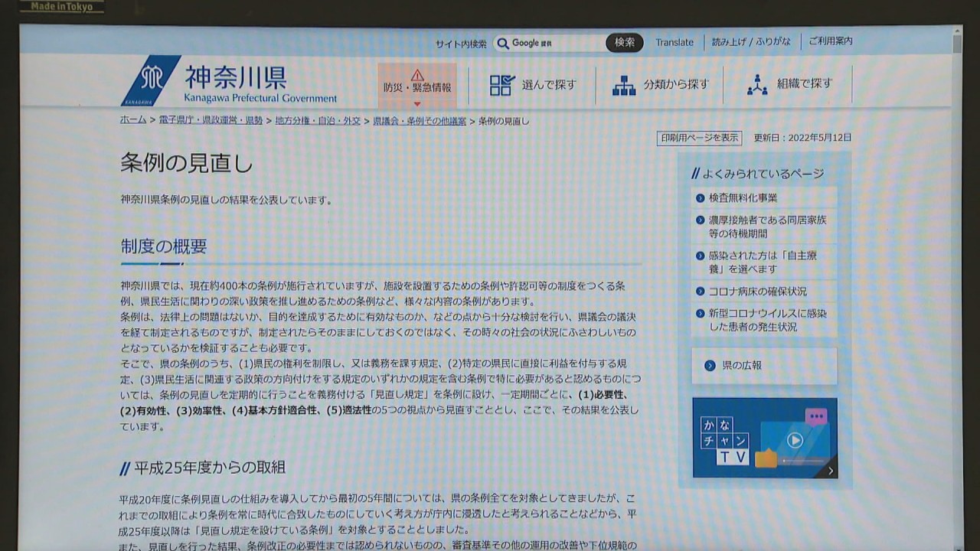Screen dimensions: 980x551
Task: Expand the 防災・緊急情報 dropdown arrow
Action: (417, 104)
